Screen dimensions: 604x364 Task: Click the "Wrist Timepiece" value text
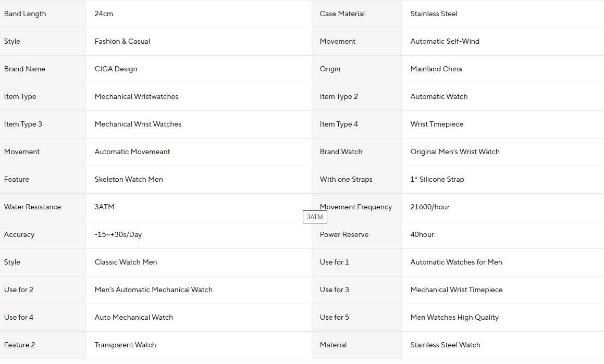tap(437, 124)
